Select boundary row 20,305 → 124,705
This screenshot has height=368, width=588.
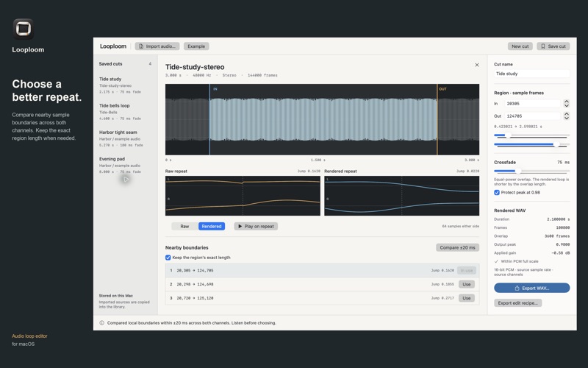click(x=322, y=270)
